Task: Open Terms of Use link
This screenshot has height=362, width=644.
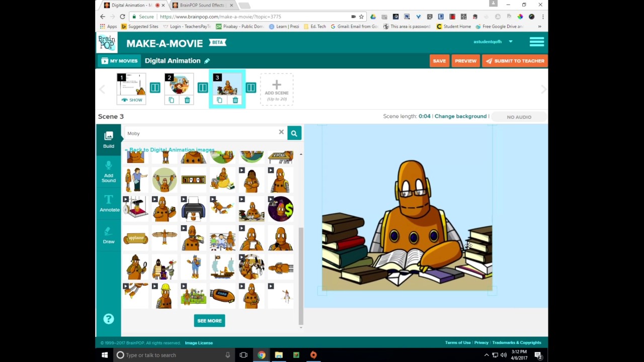Action: coord(458,343)
